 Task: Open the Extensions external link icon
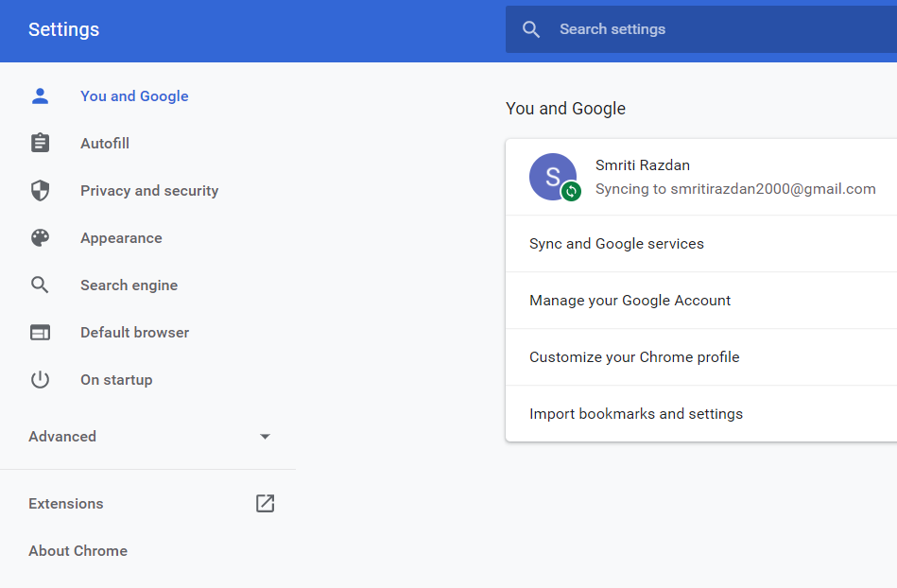tap(266, 504)
